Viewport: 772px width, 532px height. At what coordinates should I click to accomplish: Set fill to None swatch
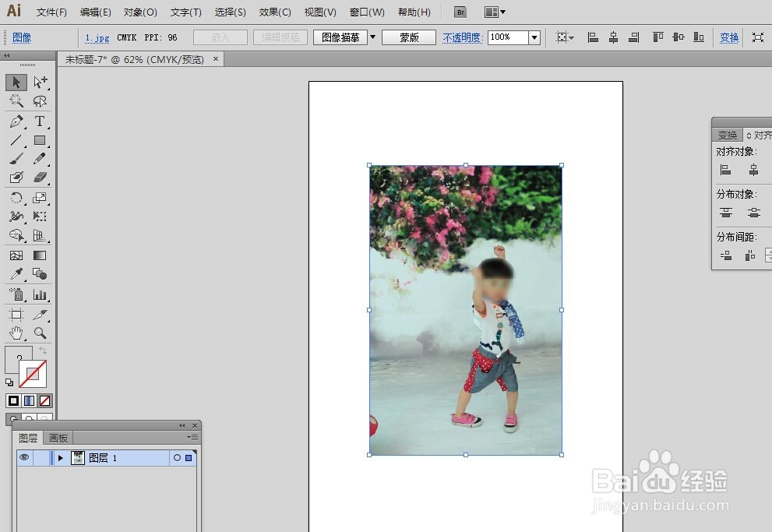pos(45,400)
